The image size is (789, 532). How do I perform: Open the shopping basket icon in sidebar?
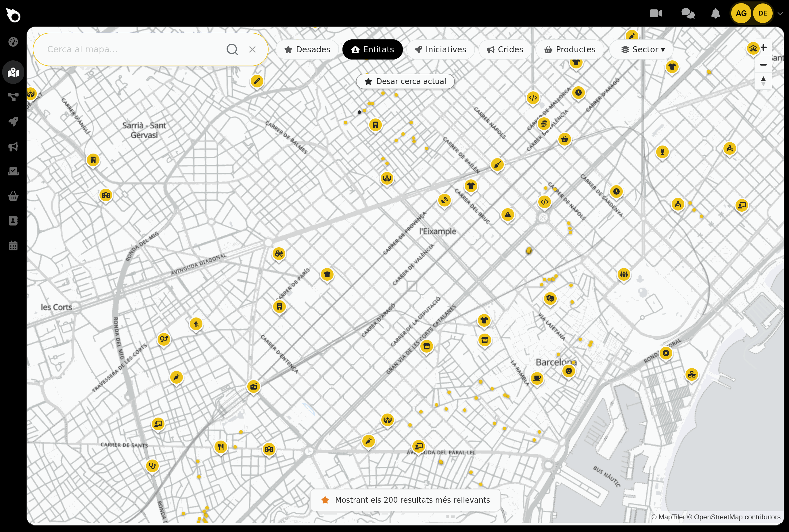(x=13, y=196)
